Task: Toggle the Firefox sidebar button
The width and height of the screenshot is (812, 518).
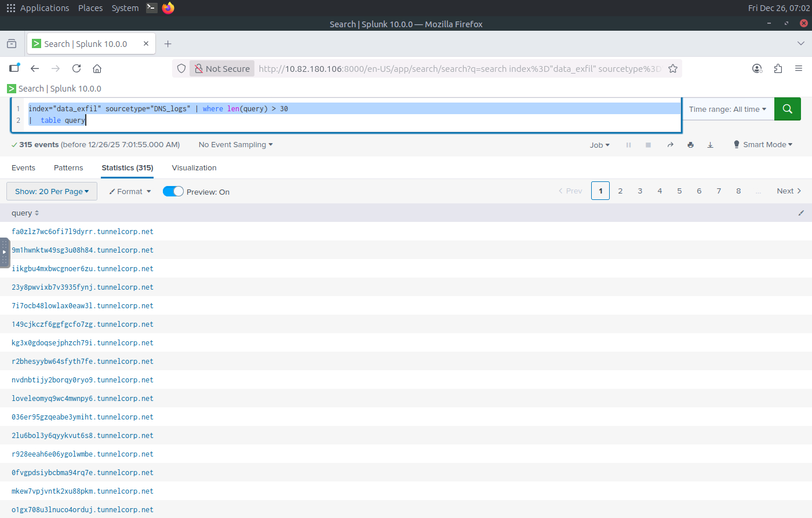Action: [14, 68]
